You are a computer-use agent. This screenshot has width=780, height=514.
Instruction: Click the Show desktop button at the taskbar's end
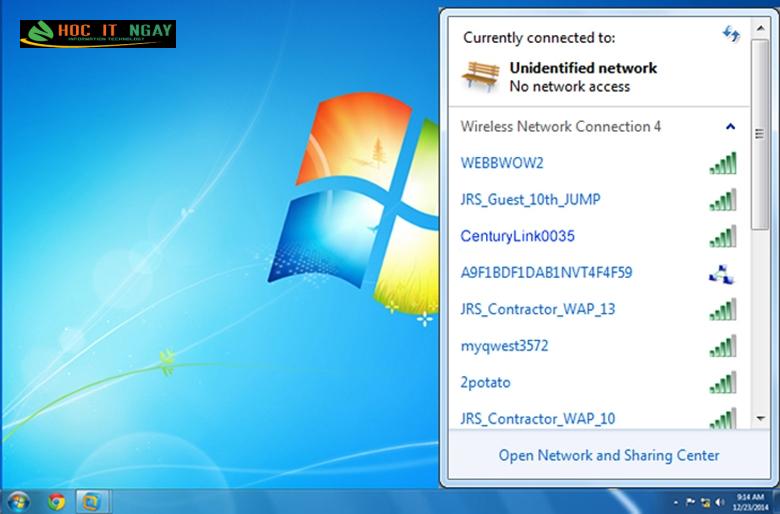pos(776,502)
